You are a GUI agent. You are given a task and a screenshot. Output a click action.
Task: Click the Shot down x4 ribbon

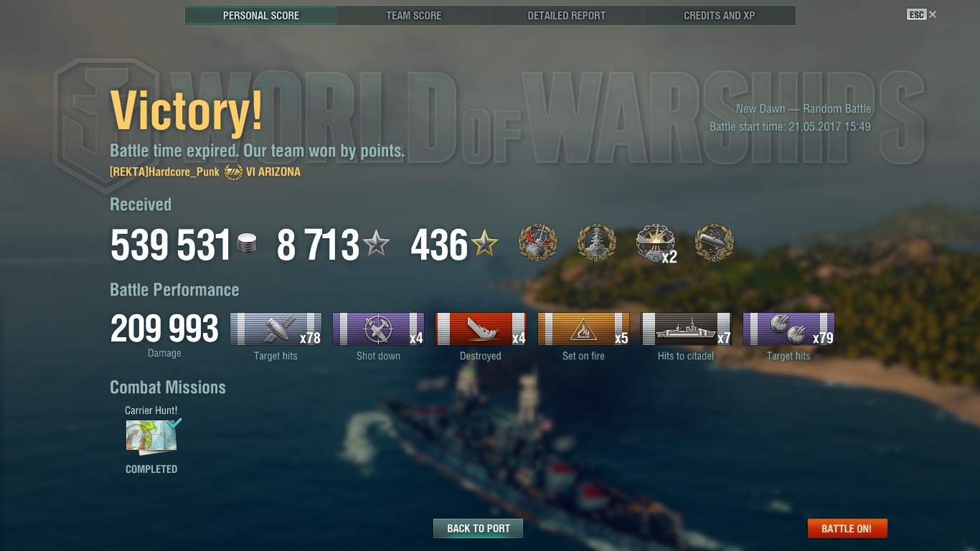(x=379, y=329)
